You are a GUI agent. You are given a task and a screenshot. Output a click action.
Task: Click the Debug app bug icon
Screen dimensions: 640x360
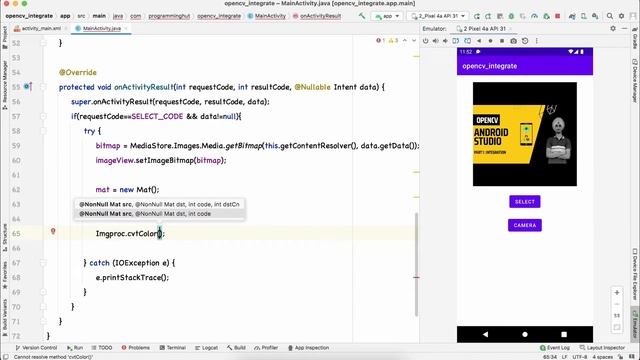point(511,16)
